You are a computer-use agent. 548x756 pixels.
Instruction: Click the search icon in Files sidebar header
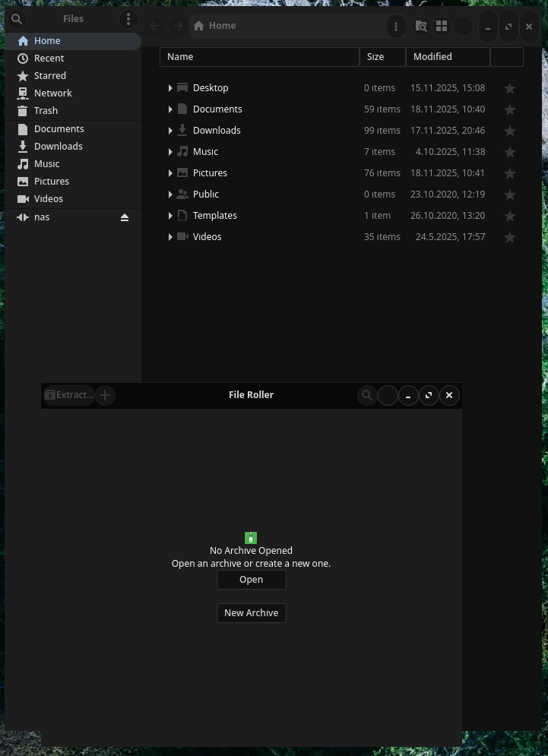coord(17,19)
